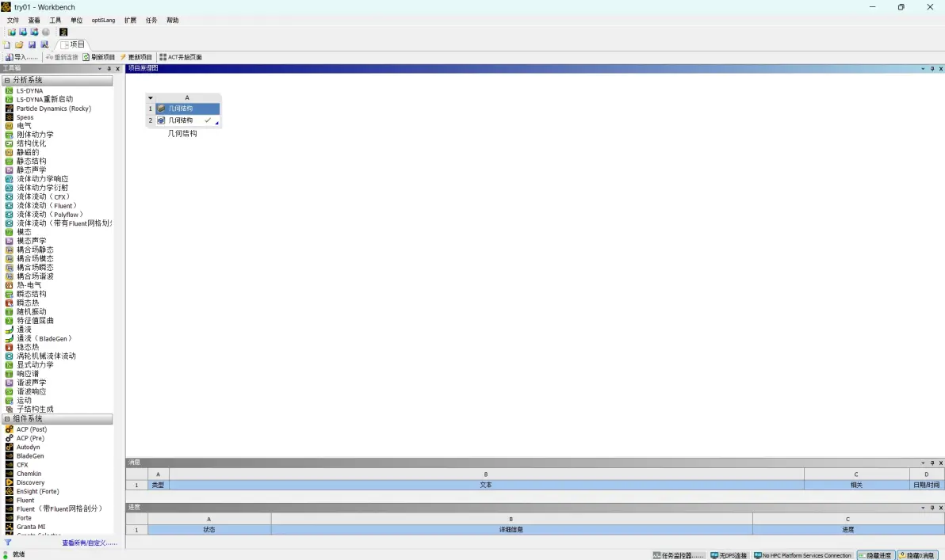
Task: Pin the 工具箱 toolbox panel
Action: pyautogui.click(x=109, y=69)
